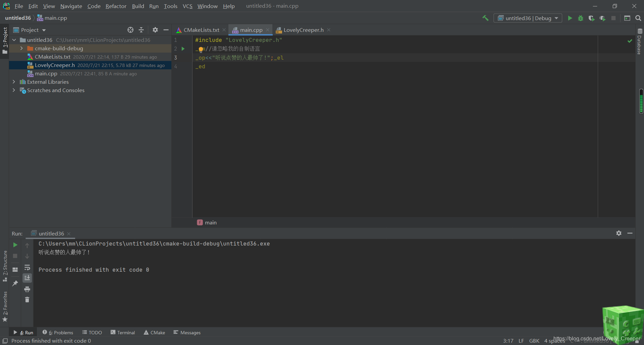Click the stop icon in Run panel
The width and height of the screenshot is (644, 345).
click(x=15, y=256)
